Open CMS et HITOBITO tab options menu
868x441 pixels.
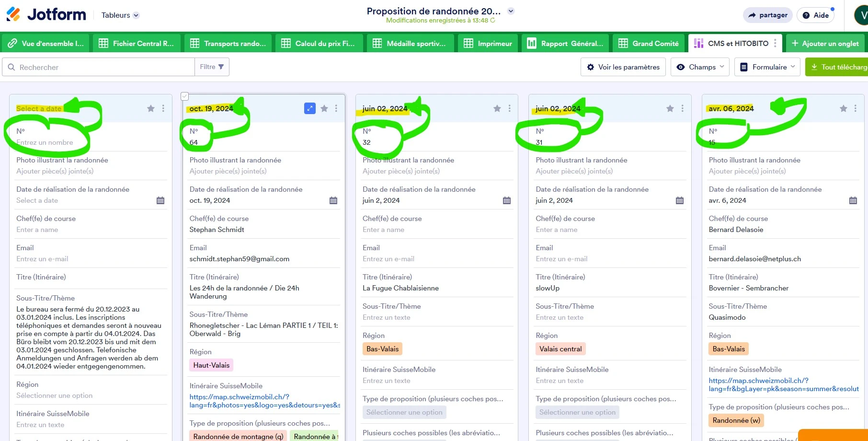tap(775, 43)
